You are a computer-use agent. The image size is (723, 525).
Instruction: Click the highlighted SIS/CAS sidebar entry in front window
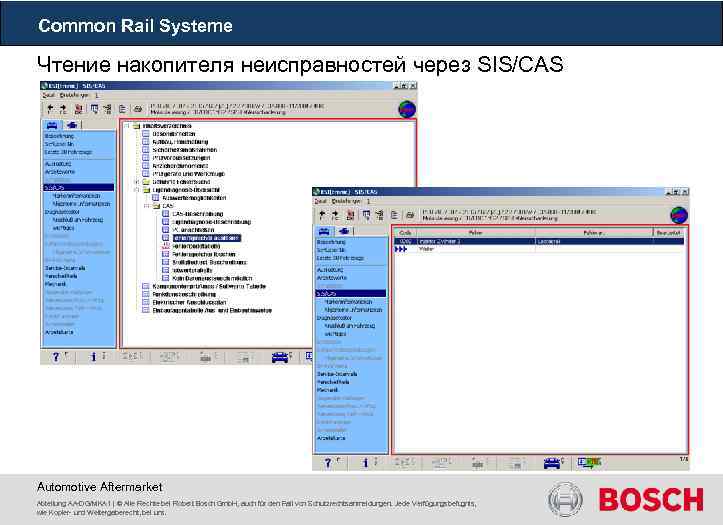pyautogui.click(x=351, y=293)
